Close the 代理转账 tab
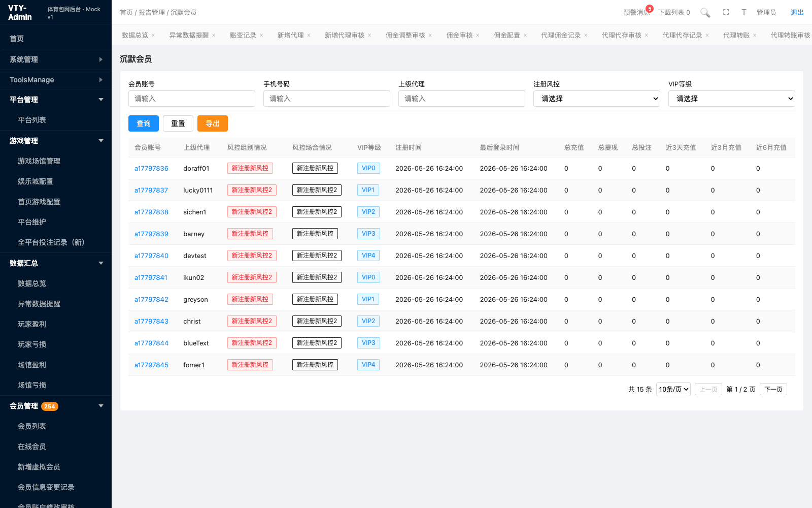The width and height of the screenshot is (812, 508). click(755, 35)
